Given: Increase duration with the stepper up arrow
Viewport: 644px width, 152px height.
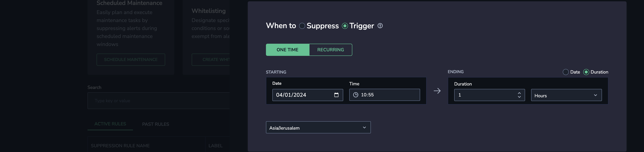Looking at the screenshot, I should pyautogui.click(x=519, y=93).
